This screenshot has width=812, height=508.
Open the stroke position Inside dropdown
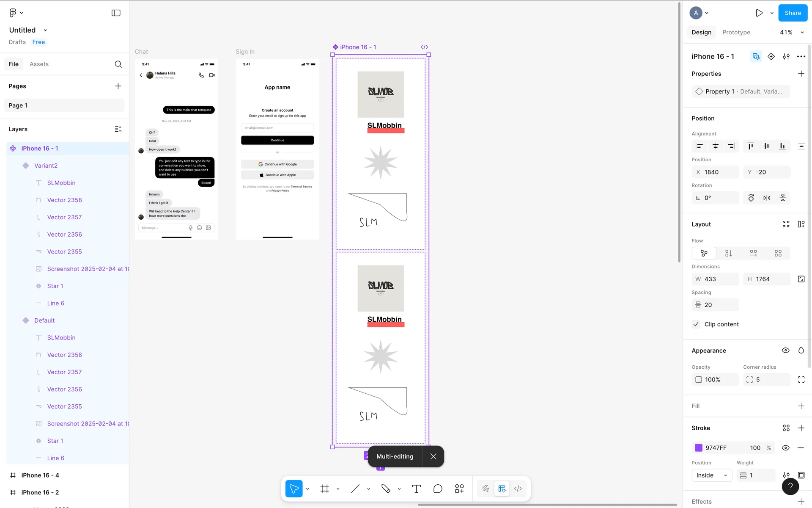tap(711, 475)
